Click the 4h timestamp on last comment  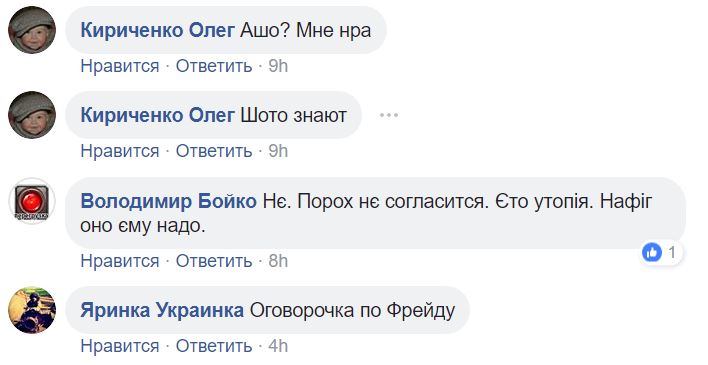[x=278, y=346]
